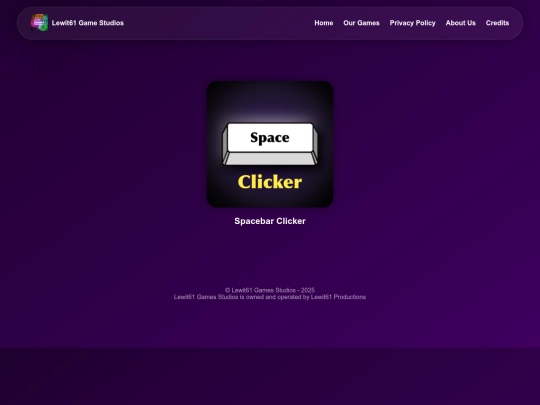540x405 pixels.
Task: Navigate to the Credits page
Action: point(497,23)
